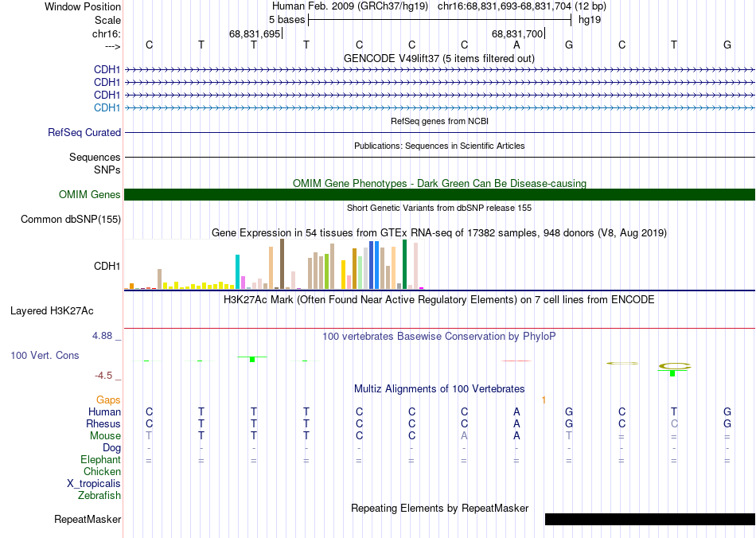Click the OMIM Genes track label
This screenshot has width=756, height=538.
(89, 195)
